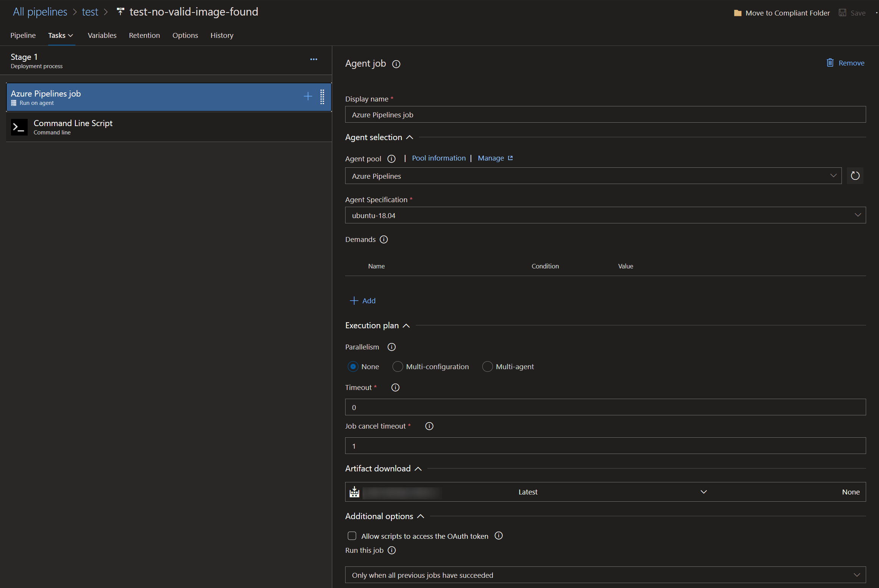Click the Move to Compliant Folder icon
Viewport: 879px width, 588px height.
coord(738,12)
